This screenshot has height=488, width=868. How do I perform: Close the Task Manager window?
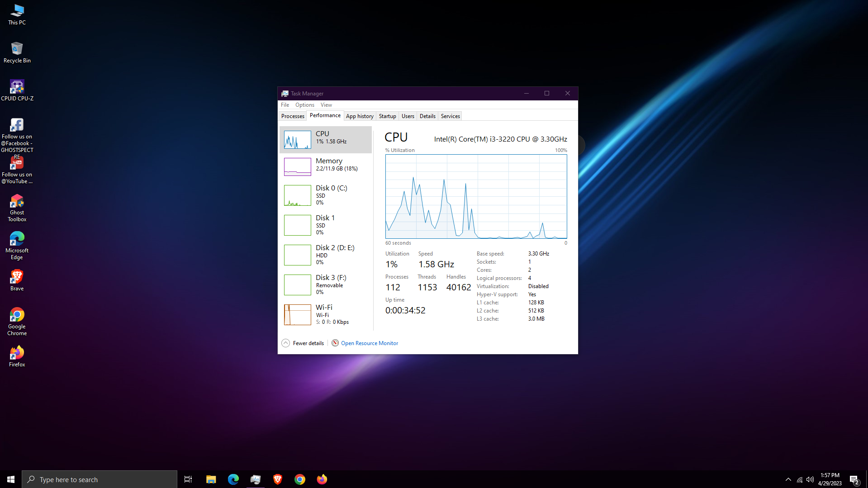pos(568,93)
